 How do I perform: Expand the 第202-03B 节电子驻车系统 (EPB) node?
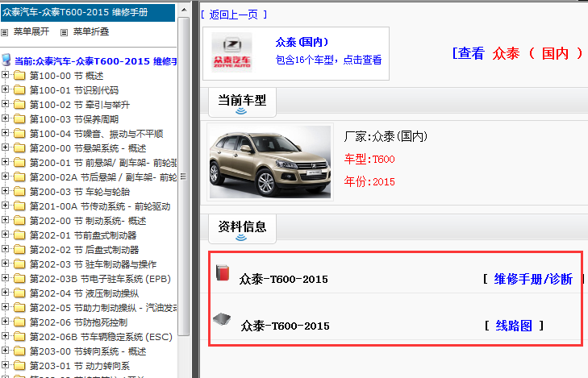click(5, 277)
